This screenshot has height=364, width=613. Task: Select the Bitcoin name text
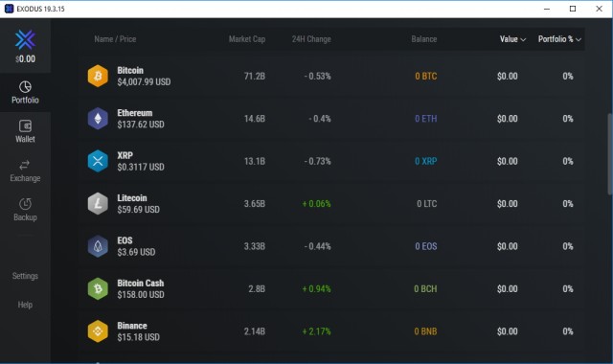coord(130,70)
